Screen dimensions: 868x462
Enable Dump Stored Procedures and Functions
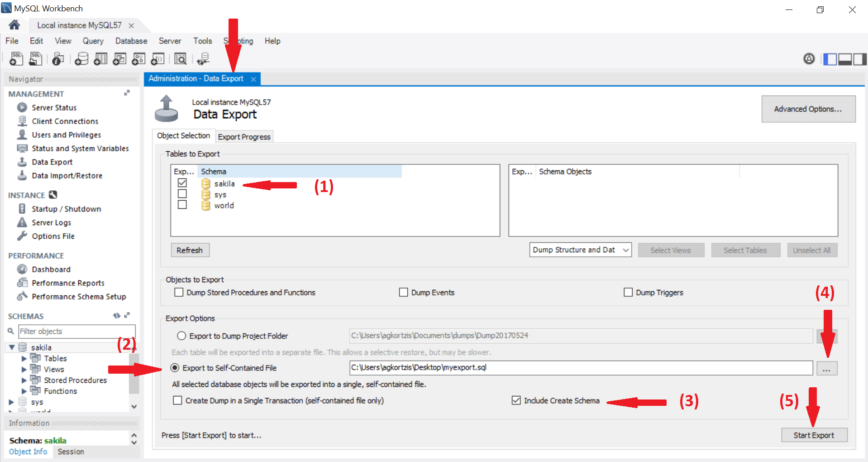click(179, 293)
